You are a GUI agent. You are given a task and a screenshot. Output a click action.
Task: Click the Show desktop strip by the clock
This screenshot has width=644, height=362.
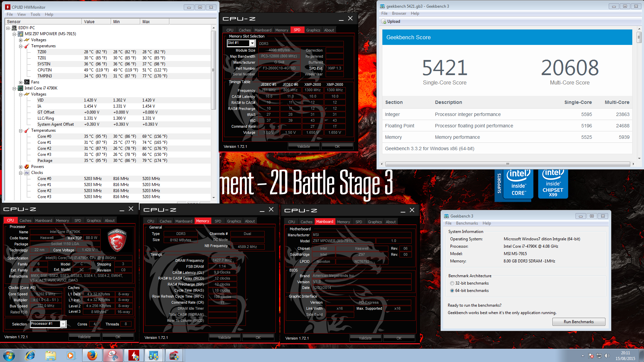(x=641, y=355)
